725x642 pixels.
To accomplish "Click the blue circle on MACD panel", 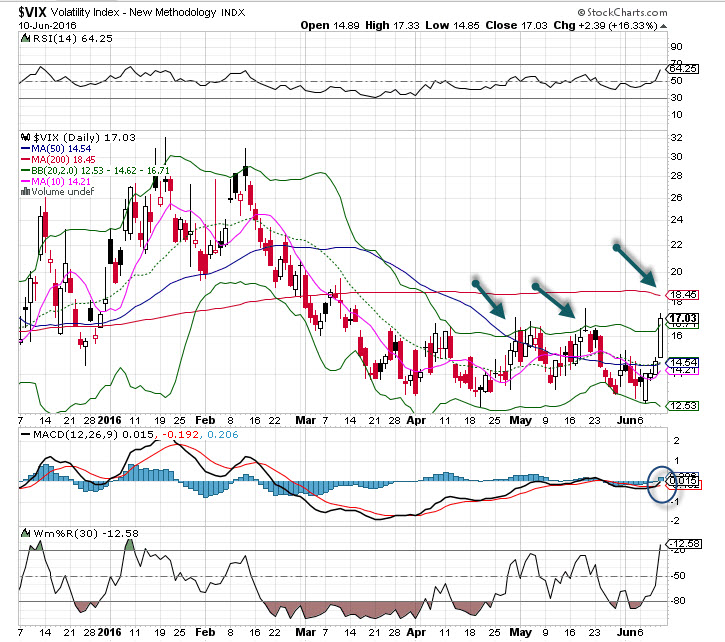I will 661,483.
